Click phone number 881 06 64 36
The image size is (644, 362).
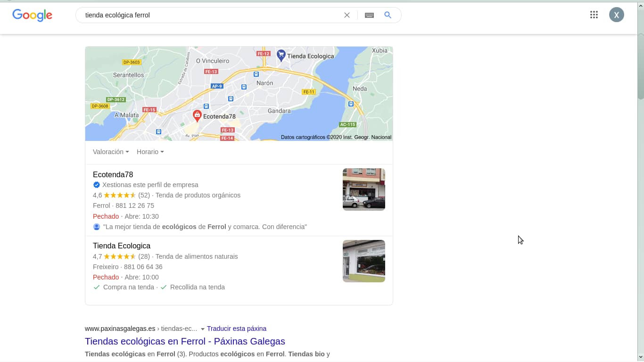143,267
